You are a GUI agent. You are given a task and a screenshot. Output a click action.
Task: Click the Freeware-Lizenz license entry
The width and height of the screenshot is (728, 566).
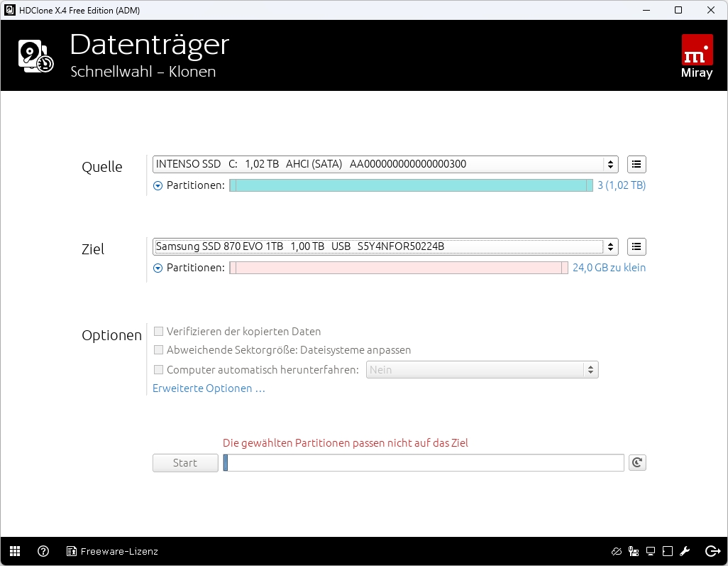point(112,551)
